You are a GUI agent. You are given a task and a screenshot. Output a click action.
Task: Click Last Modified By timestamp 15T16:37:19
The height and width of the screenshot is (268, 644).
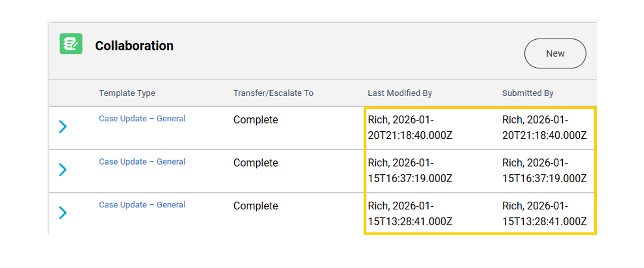point(410,178)
